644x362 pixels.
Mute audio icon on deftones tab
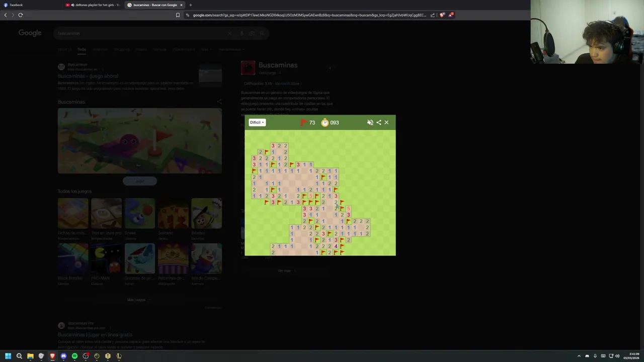72,5
